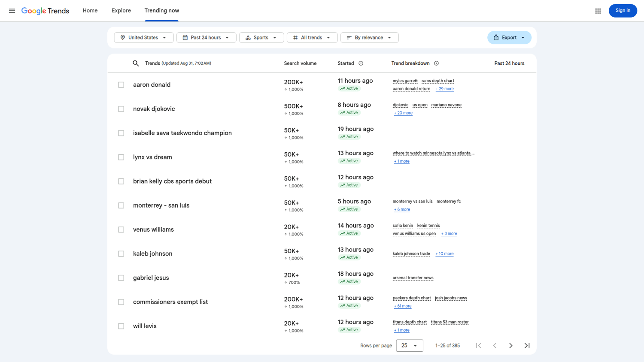Tick the lynx vs dream checkbox
This screenshot has height=362, width=644.
(121, 157)
